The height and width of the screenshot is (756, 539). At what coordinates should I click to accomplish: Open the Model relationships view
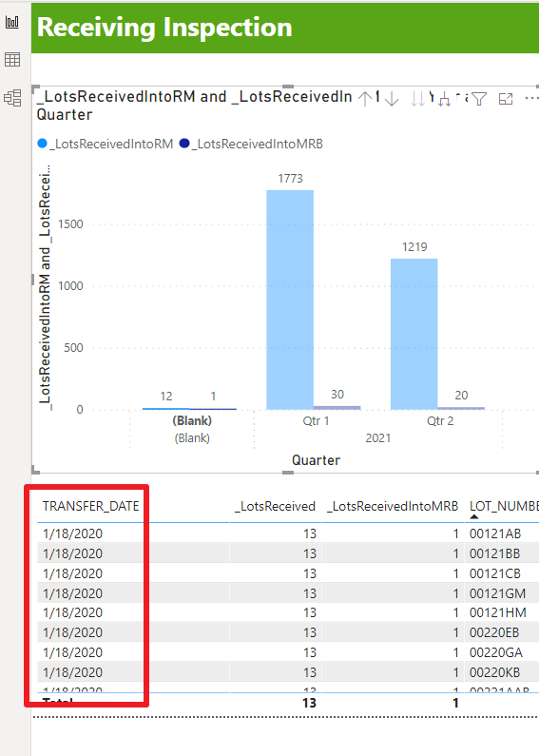coord(12,98)
